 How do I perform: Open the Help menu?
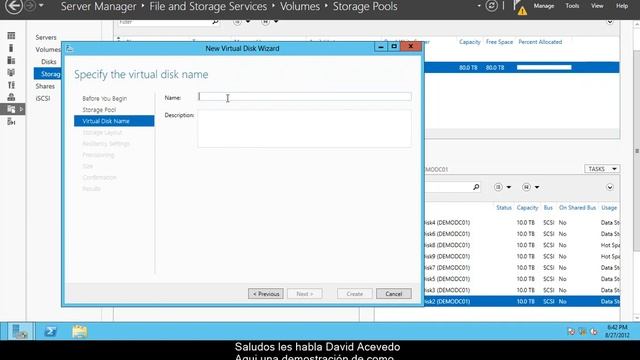[x=622, y=6]
